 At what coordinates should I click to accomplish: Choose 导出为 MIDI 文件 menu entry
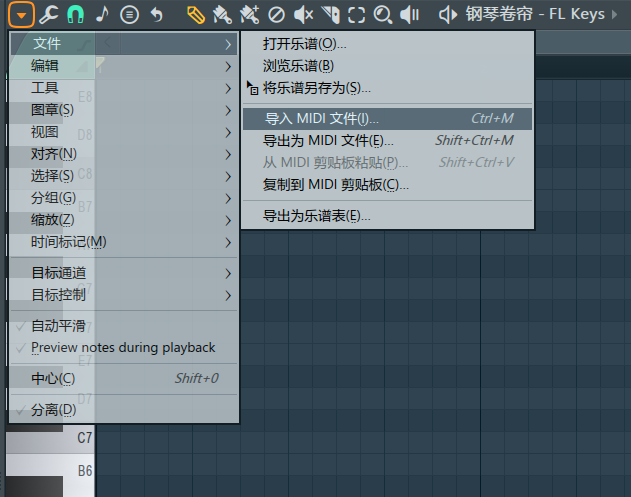pos(327,140)
